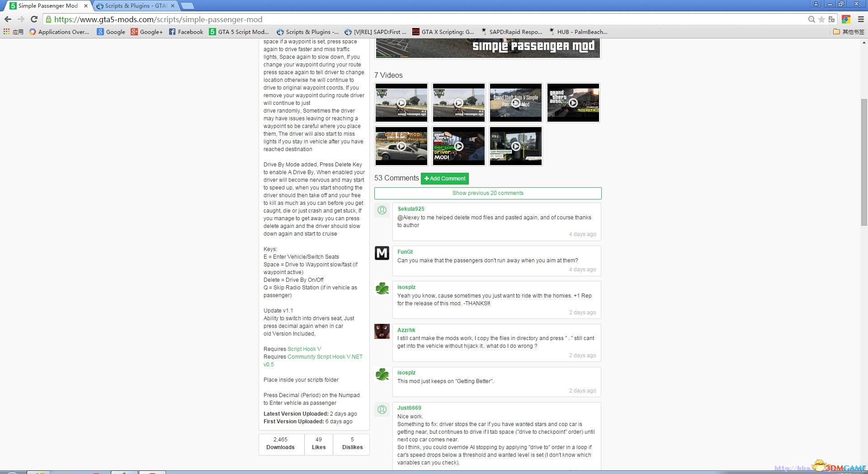Viewport: 868px width, 474px height.
Task: Click Sekula925's default avatar icon
Action: pos(382,210)
